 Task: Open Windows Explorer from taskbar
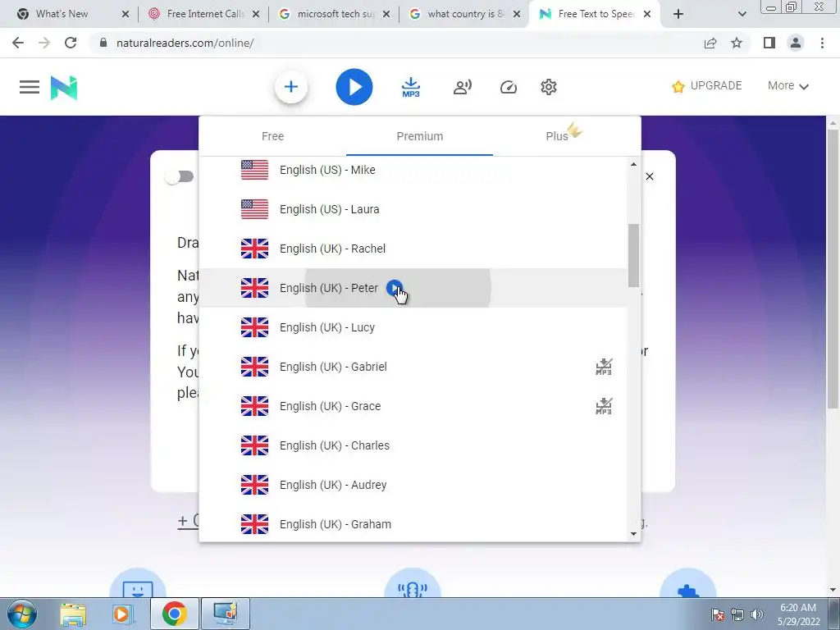click(x=73, y=614)
